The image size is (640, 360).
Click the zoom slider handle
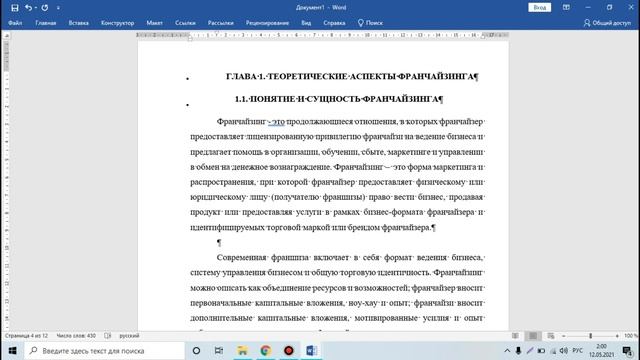590,336
